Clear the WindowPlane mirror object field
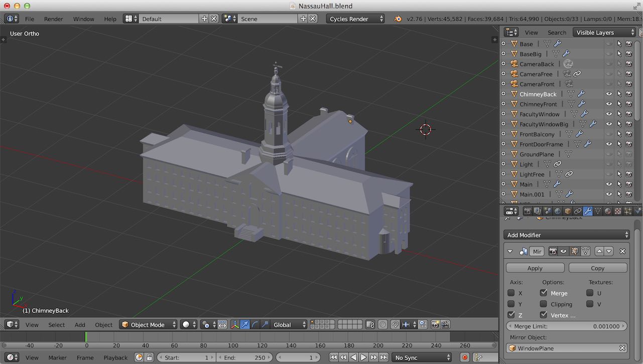 (622, 348)
